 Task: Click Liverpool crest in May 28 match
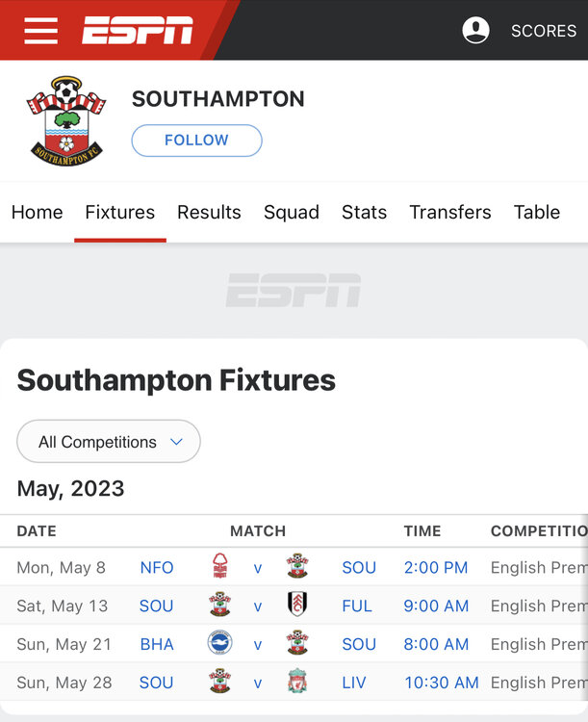[296, 683]
